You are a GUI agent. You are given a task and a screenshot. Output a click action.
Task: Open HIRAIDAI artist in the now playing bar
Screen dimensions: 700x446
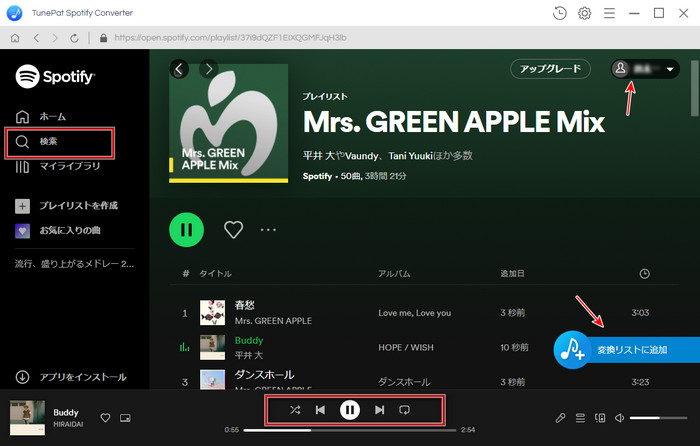click(x=68, y=425)
